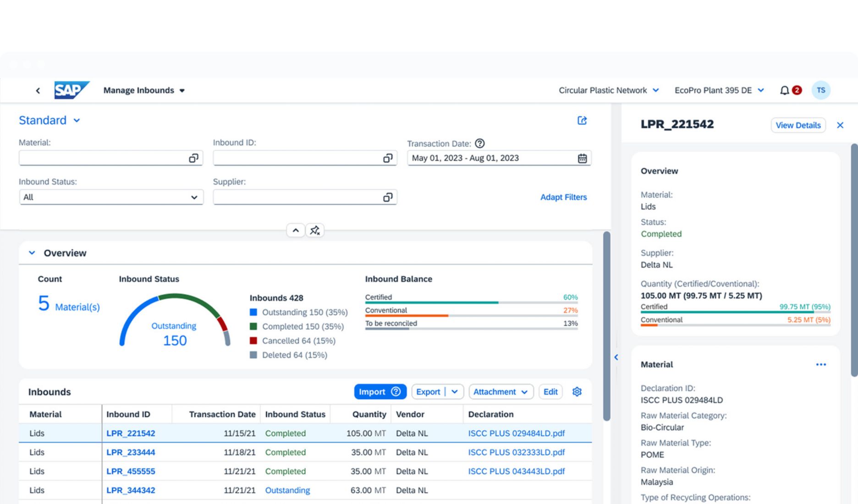Click the share view icon

[x=582, y=121]
